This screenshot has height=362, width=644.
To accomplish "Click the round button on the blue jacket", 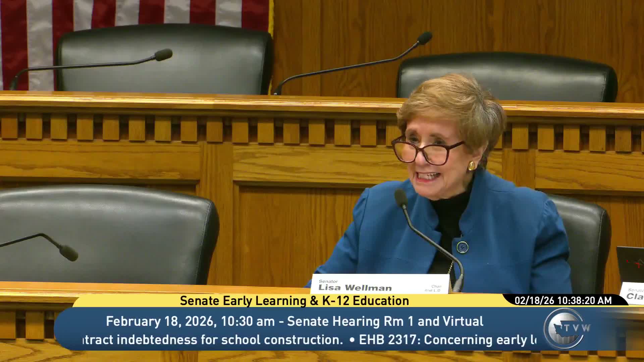I will point(462,247).
